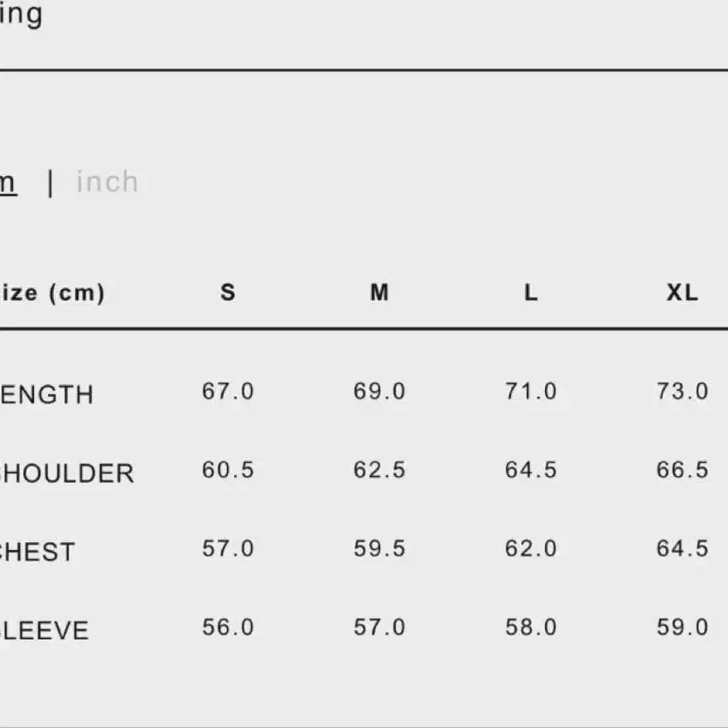Click the 56.0 sleeve value for S
Screen dimensions: 728x728
228,627
